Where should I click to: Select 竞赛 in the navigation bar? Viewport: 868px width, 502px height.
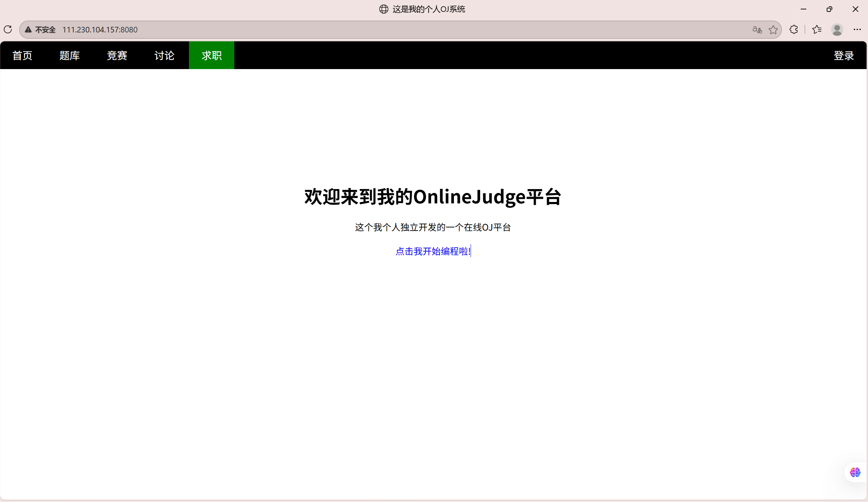coord(117,55)
